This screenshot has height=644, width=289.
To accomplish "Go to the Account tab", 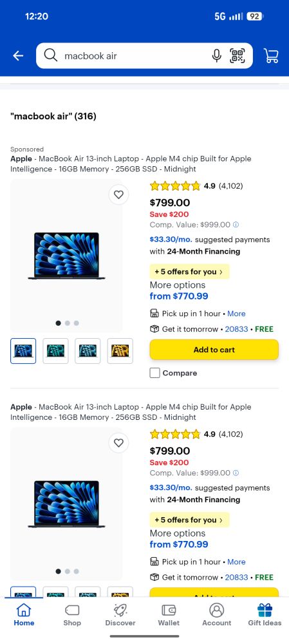I will coord(217,614).
